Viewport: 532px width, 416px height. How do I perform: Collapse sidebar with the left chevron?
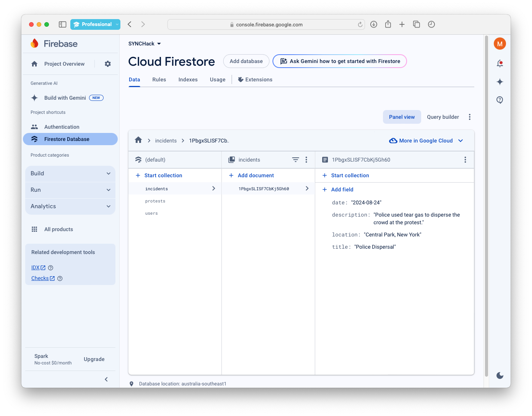[106, 379]
